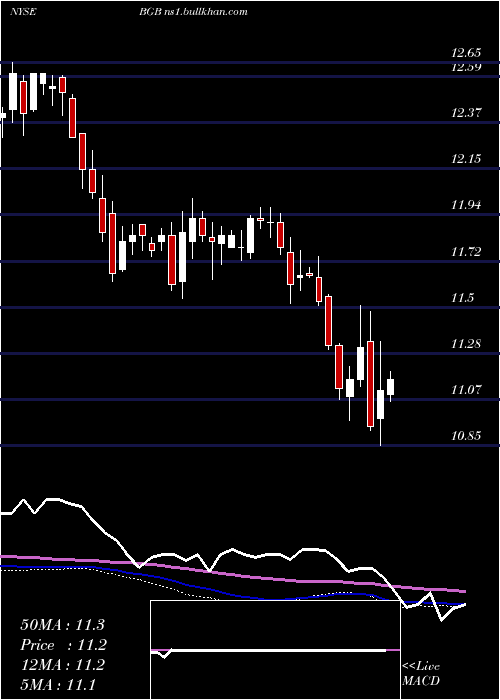Click the 5MA : 11.1 readout
Image resolution: width=500 pixels, height=700 pixels.
pos(58,685)
